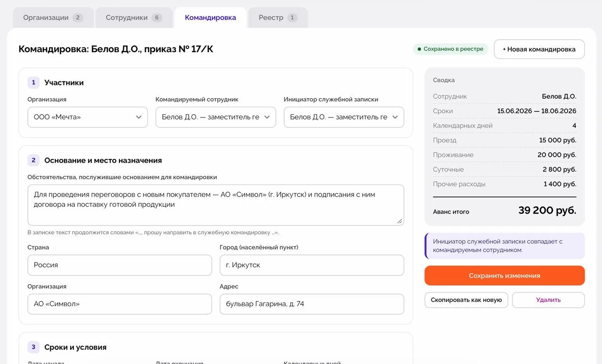Click the Сохранить изменения button

(505, 276)
